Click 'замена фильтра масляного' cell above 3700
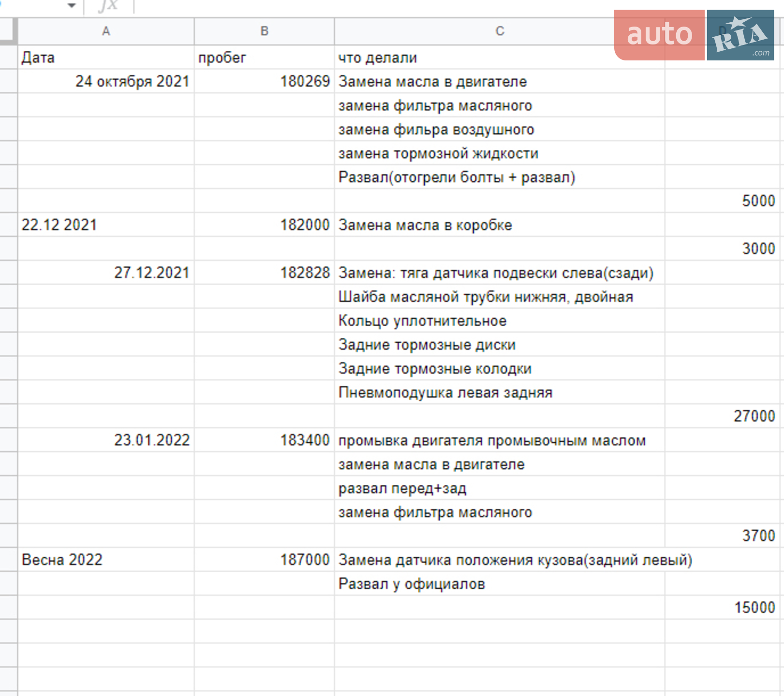The image size is (784, 696). (500, 512)
